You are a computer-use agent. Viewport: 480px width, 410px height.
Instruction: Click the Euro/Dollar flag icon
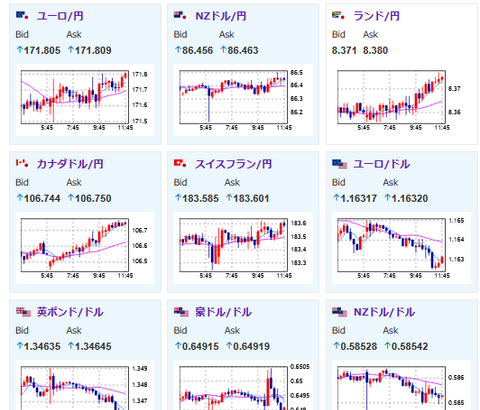[x=339, y=164]
